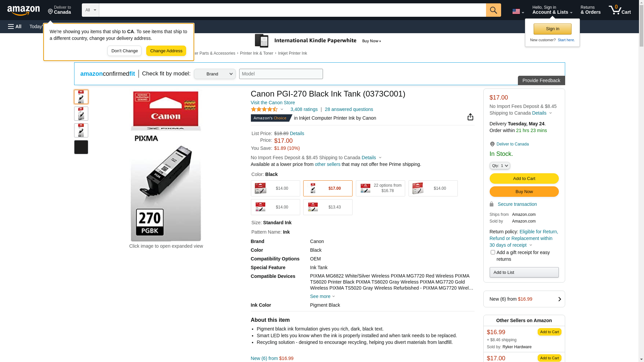Image resolution: width=644 pixels, height=362 pixels.
Task: Open the US flag language selector
Action: tap(518, 11)
